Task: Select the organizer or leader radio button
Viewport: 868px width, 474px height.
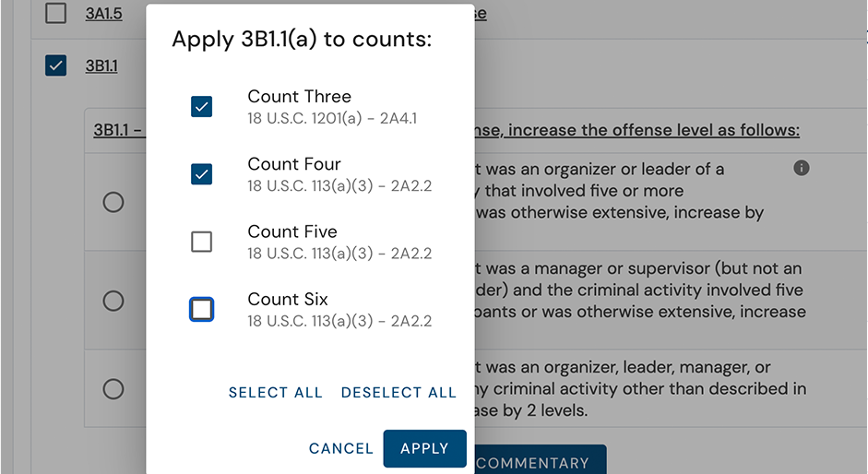Action: pyautogui.click(x=113, y=202)
